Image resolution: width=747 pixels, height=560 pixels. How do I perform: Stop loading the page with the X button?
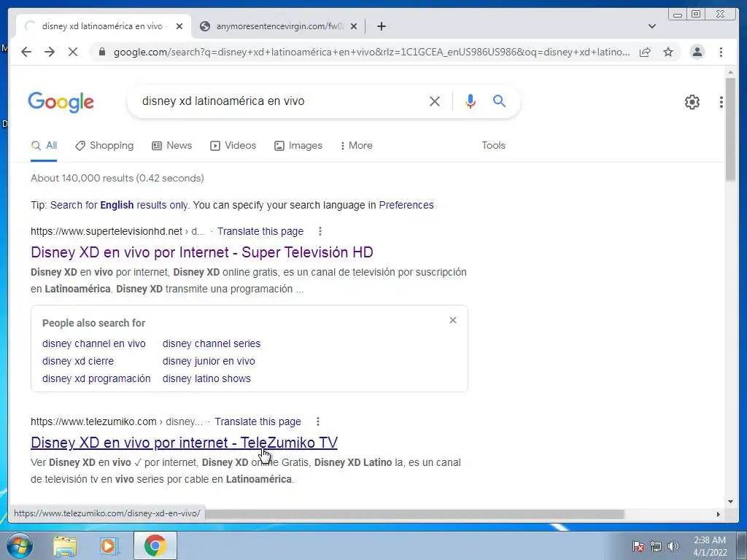pos(73,52)
